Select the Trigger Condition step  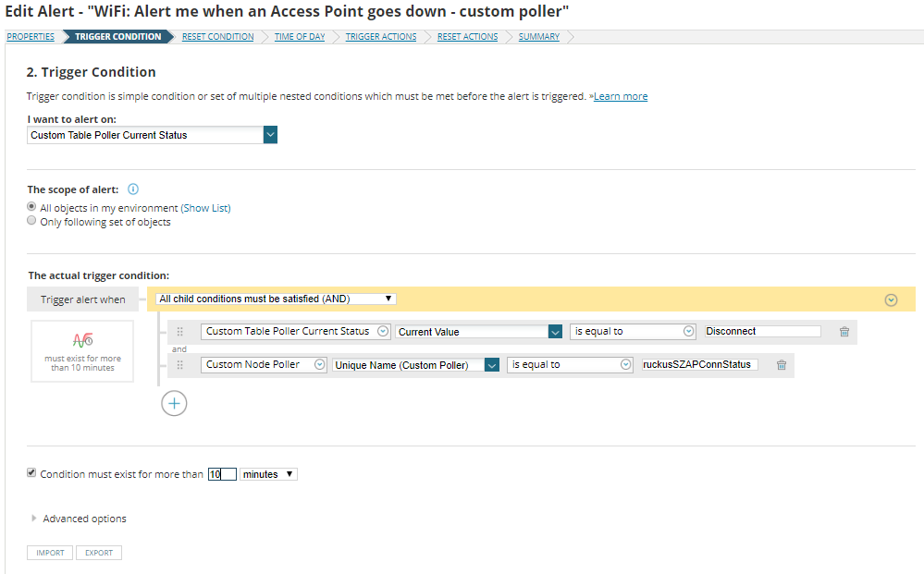click(117, 36)
